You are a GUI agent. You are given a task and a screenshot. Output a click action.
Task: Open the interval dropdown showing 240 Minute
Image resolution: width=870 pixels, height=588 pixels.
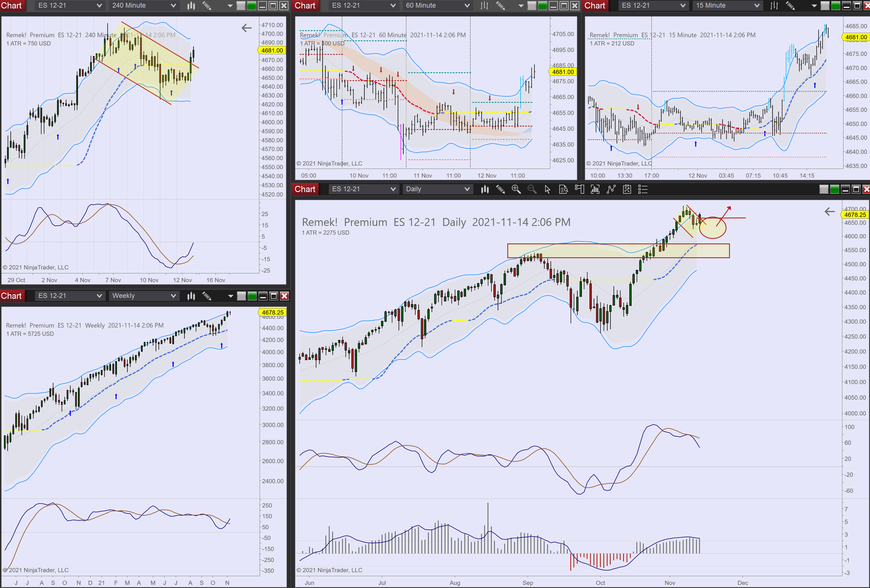143,6
